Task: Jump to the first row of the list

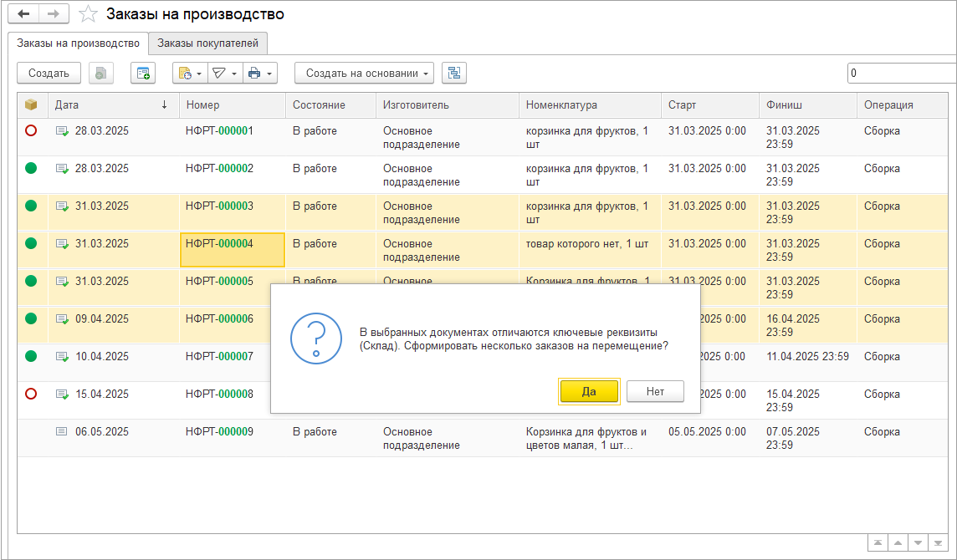Action: pos(878,542)
